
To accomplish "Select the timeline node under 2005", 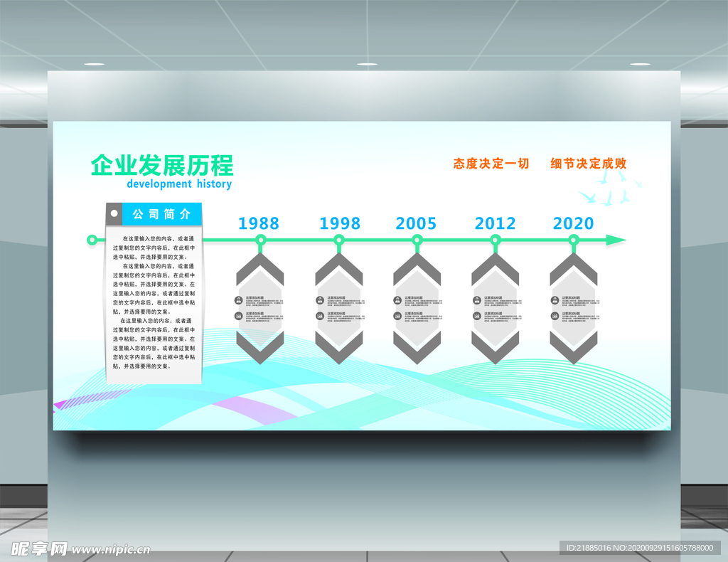I will [417, 240].
